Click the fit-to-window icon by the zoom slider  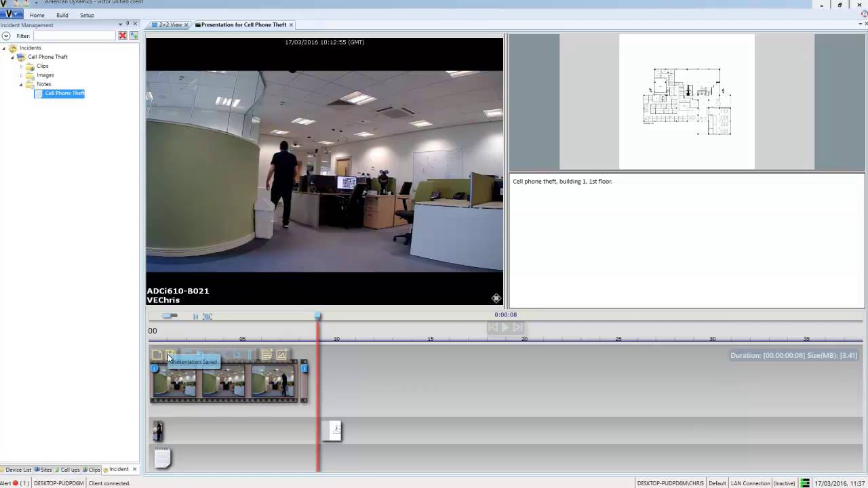tap(208, 317)
